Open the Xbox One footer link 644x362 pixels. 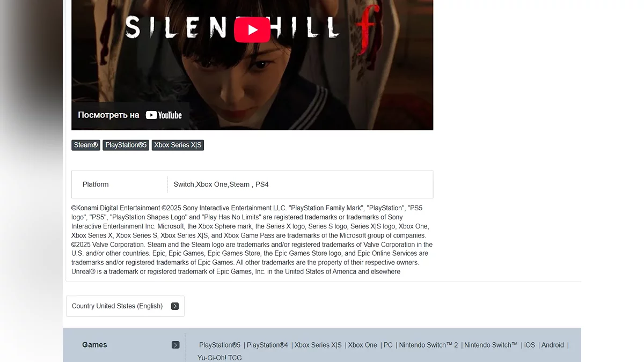(x=362, y=345)
